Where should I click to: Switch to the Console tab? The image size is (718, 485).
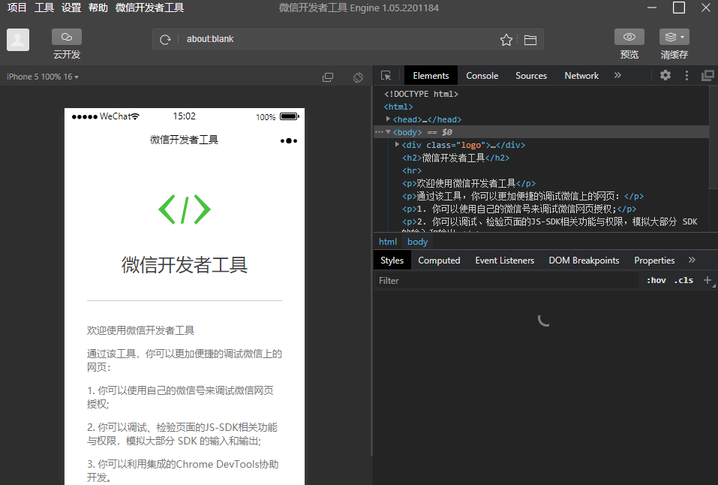coord(482,76)
